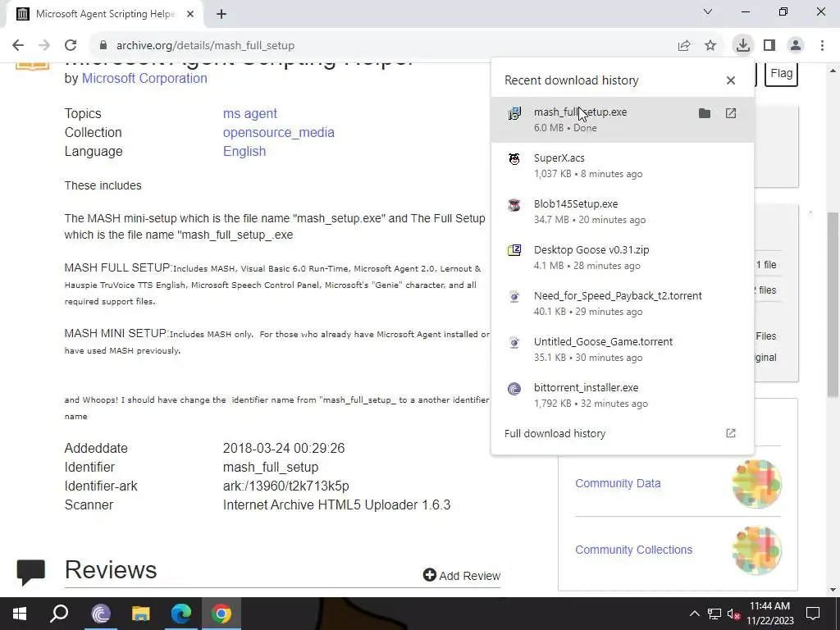Open BitTorrent from the taskbar

coord(101,614)
